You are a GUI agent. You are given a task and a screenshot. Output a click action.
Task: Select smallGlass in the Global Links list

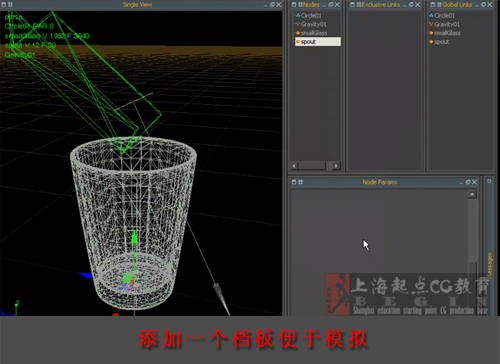447,33
